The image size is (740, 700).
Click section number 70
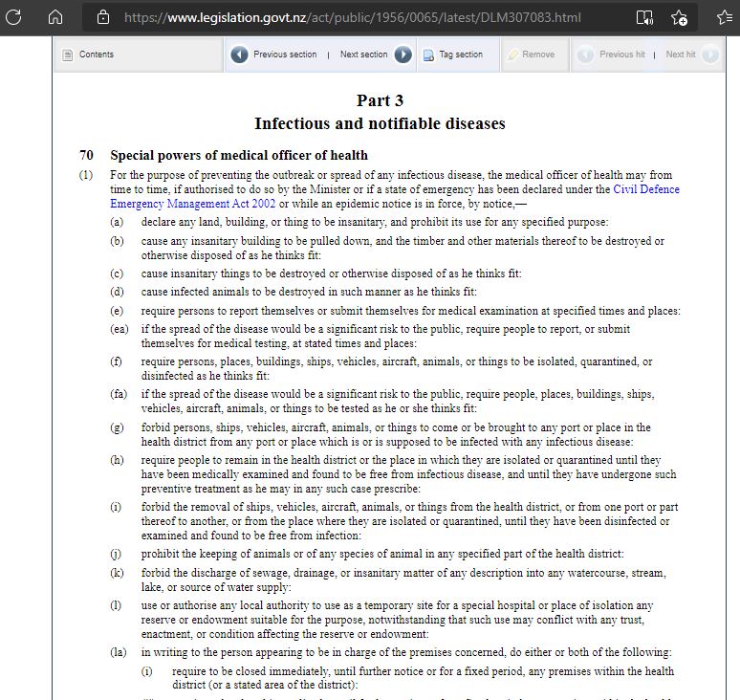pyautogui.click(x=86, y=155)
